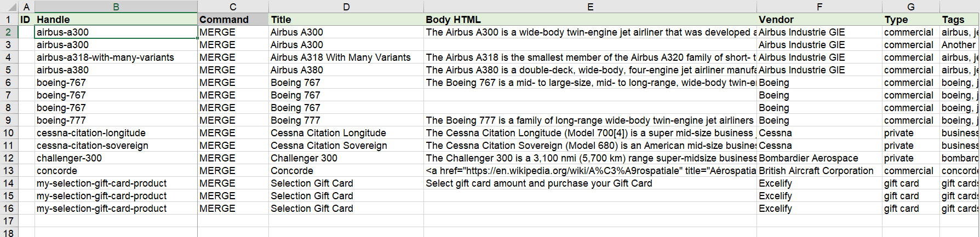This screenshot has height=237, width=980.
Task: Select column B header
Action: tap(116, 7)
